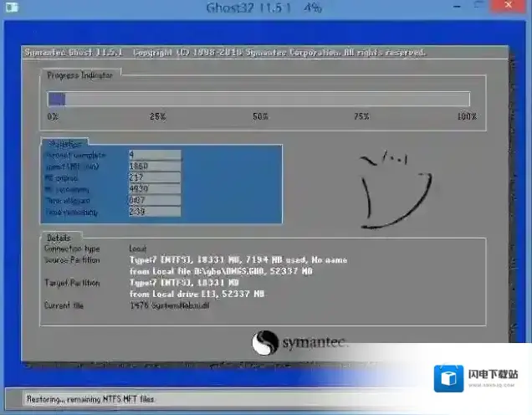532x415 pixels.
Task: Click the blue 闪电下载站 watermark icon
Action: 448,379
